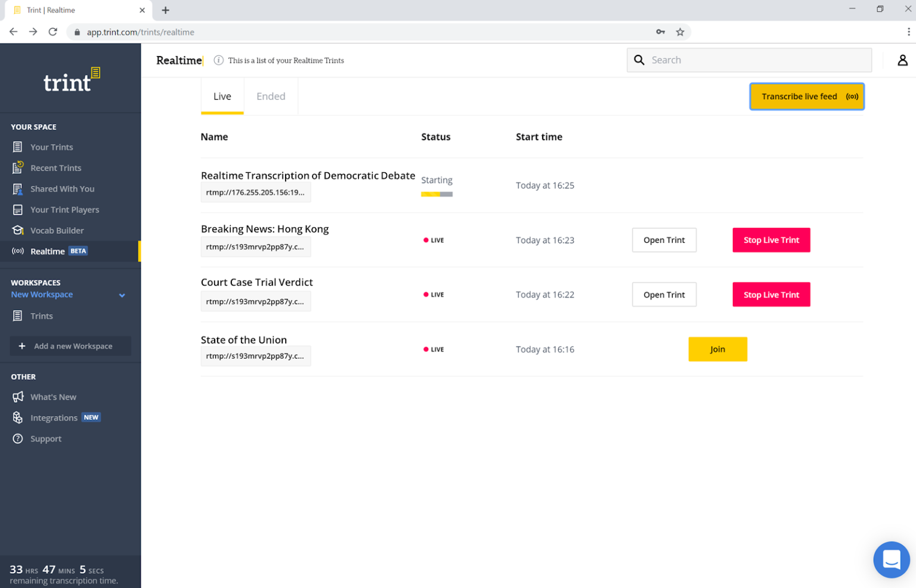Viewport: 916px width, 588px height.
Task: Select the Realtime beta section
Action: tap(48, 251)
